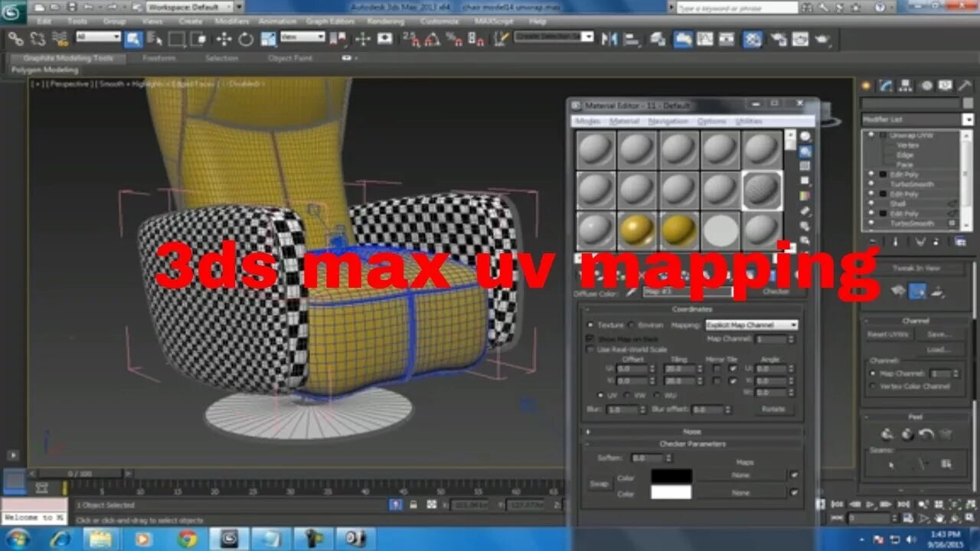Open the Modifiers menu
This screenshot has height=551, width=980.
(231, 21)
